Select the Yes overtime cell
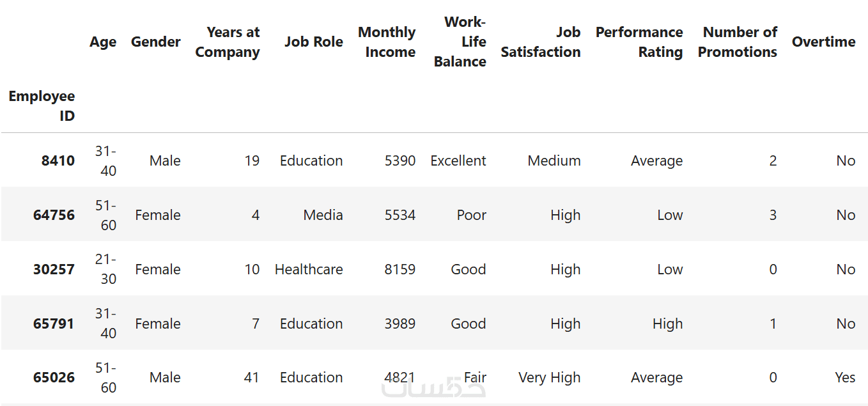The height and width of the screenshot is (406, 868). coord(845,378)
